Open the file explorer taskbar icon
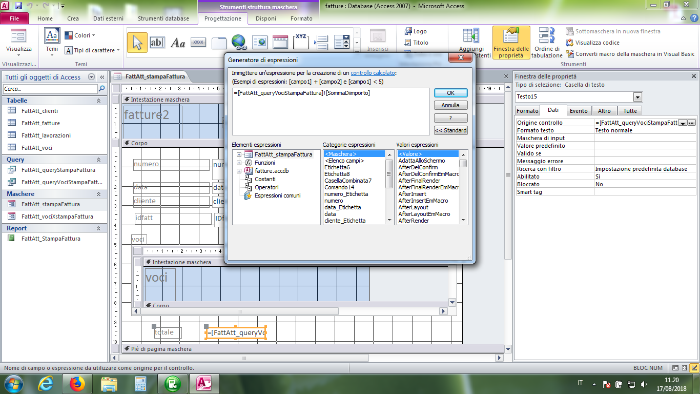700x394 pixels. pos(108,383)
